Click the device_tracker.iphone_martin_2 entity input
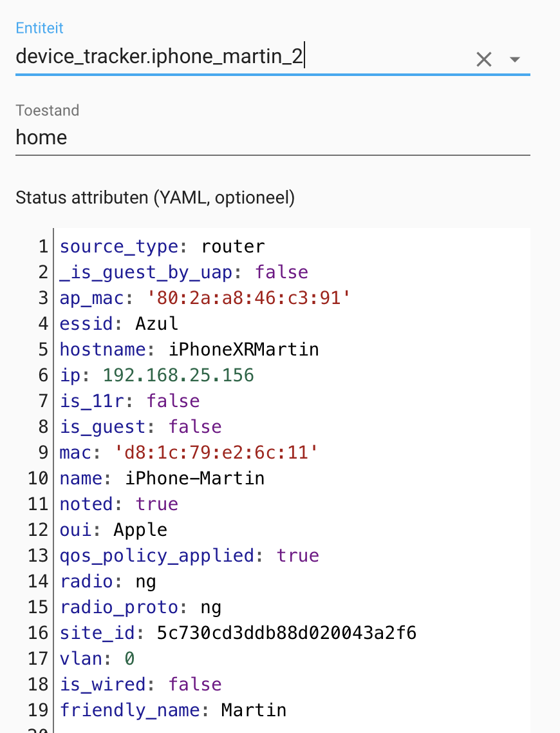The image size is (560, 733). click(238, 57)
